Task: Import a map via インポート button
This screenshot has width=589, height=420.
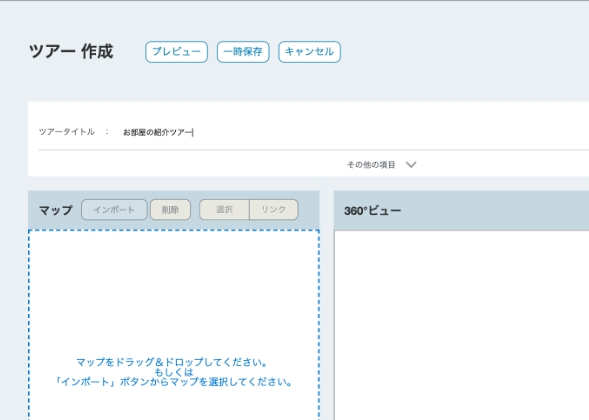Action: point(114,210)
